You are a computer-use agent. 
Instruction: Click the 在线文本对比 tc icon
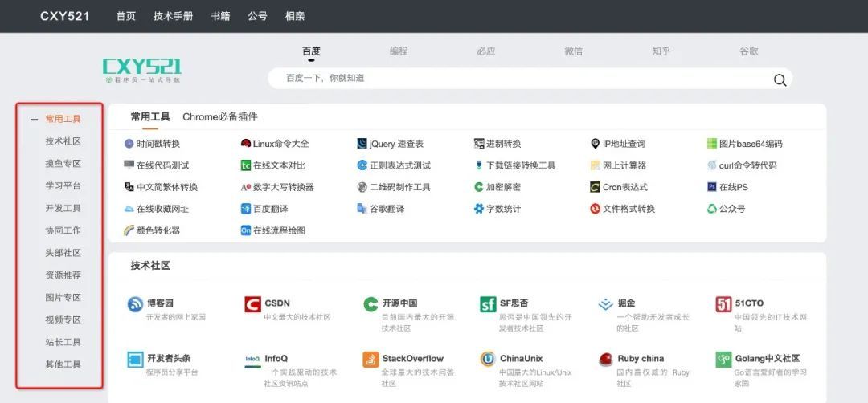(x=246, y=165)
